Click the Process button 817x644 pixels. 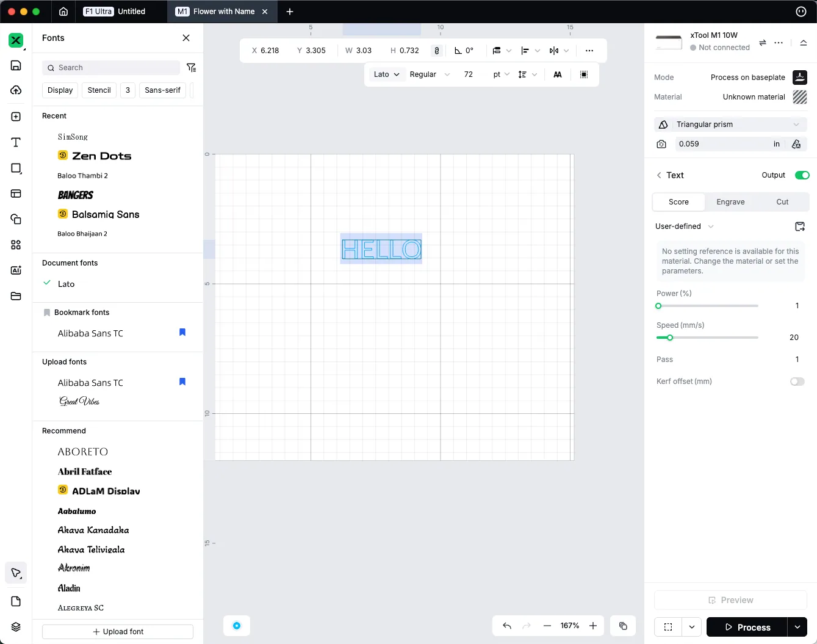747,628
